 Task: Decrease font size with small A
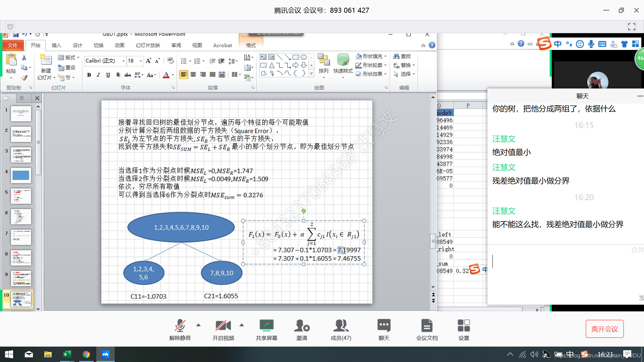click(157, 61)
